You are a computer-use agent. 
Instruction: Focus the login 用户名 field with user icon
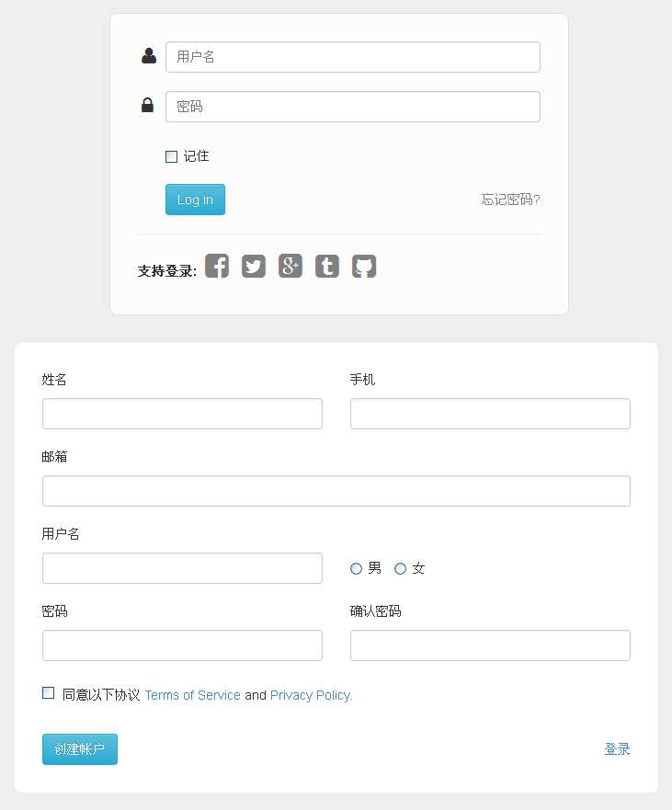352,57
